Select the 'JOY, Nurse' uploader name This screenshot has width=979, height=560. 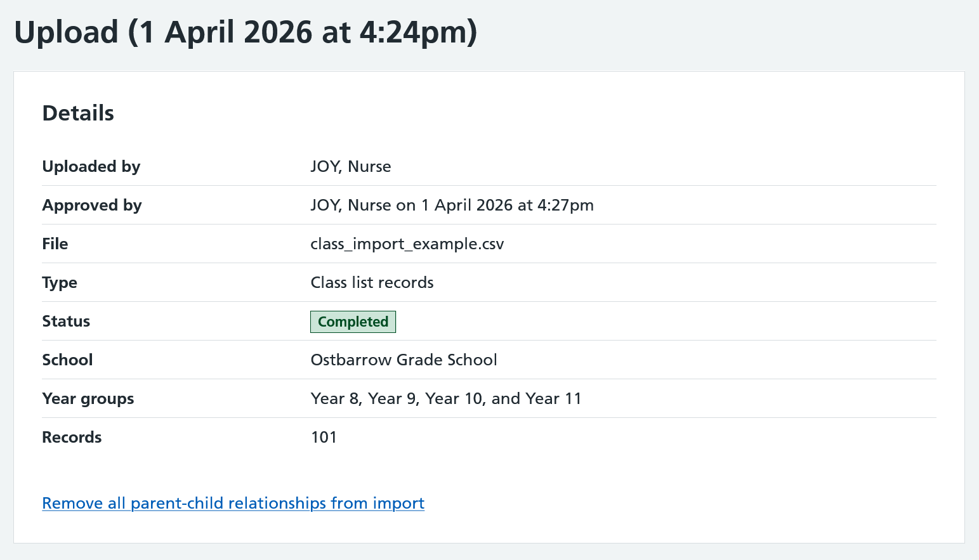[350, 167]
